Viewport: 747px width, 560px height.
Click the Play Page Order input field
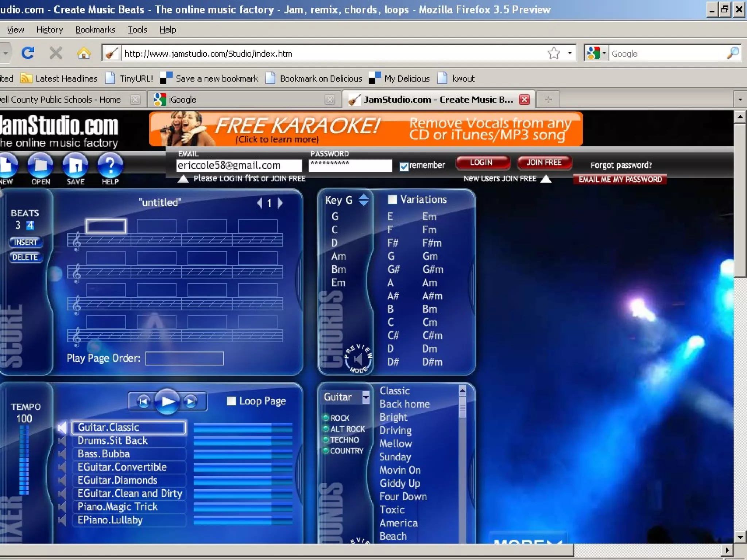pyautogui.click(x=185, y=358)
